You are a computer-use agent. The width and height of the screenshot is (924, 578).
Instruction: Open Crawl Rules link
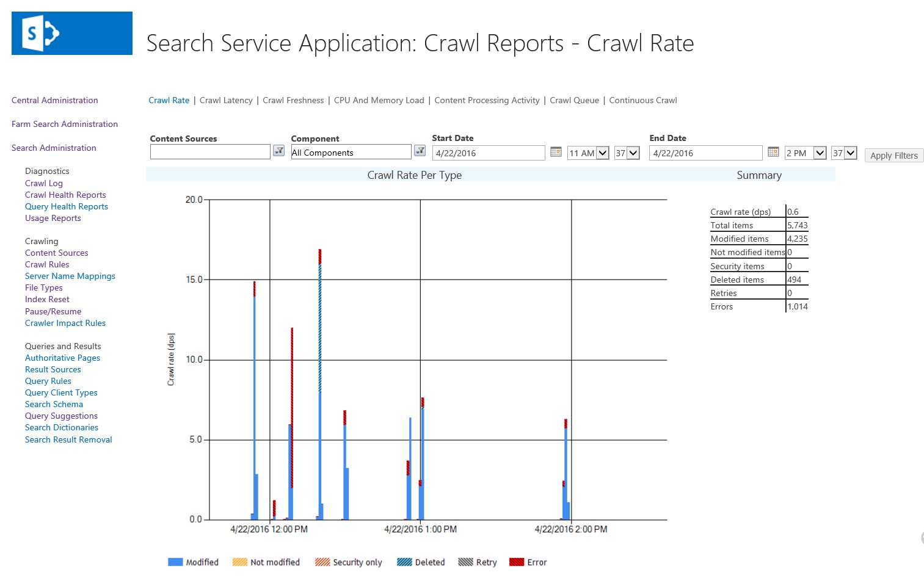point(47,265)
